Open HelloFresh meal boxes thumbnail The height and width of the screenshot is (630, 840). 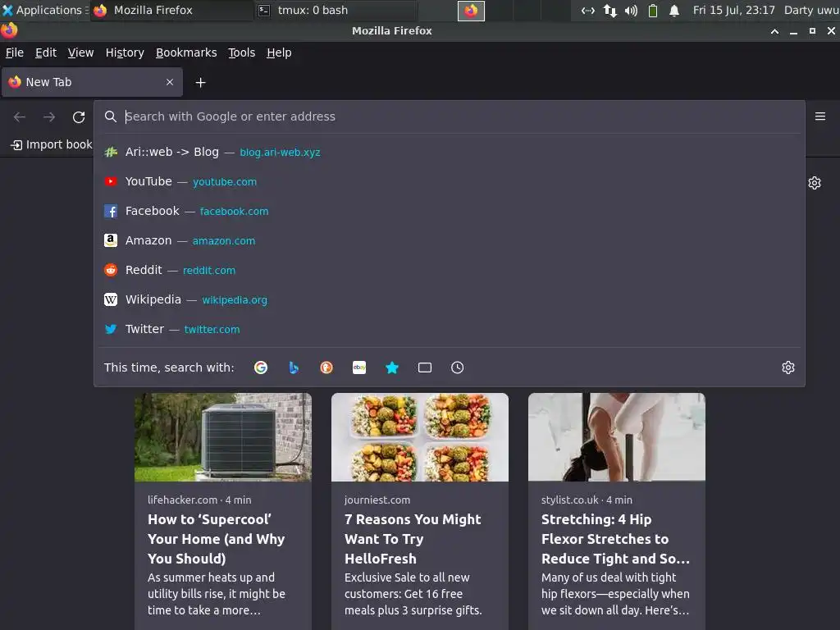pos(420,437)
